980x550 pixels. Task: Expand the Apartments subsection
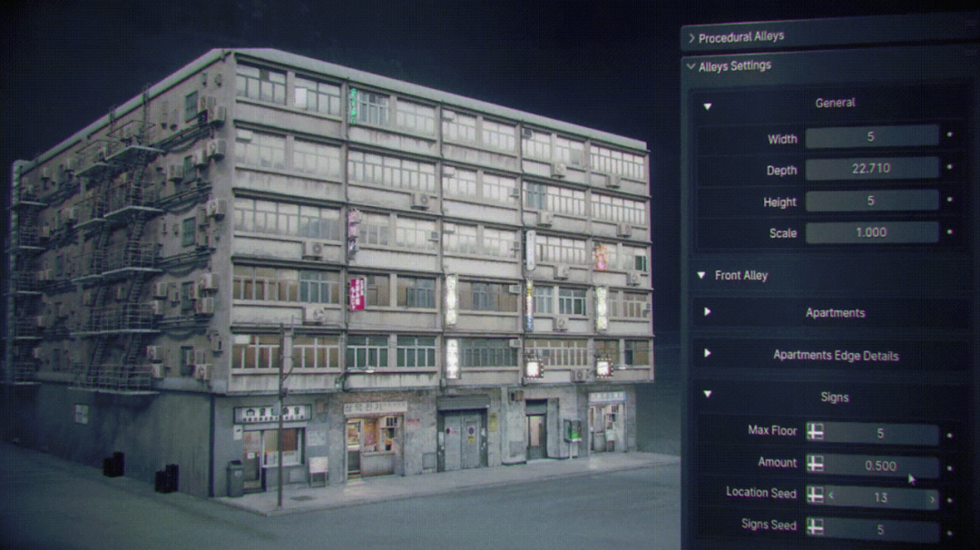click(x=708, y=312)
